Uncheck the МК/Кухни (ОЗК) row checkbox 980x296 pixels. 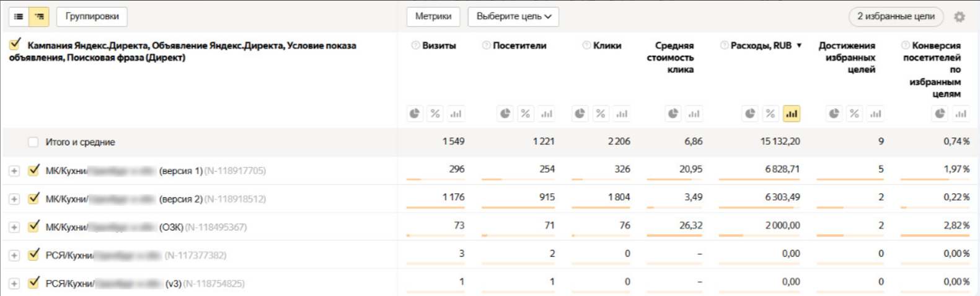pos(33,227)
